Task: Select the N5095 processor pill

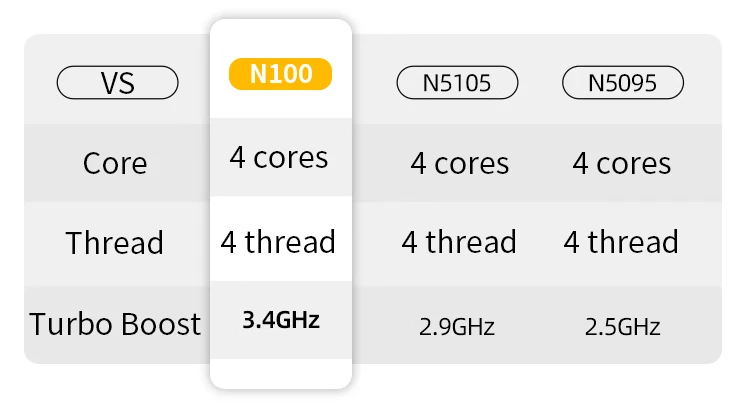Action: pyautogui.click(x=624, y=83)
